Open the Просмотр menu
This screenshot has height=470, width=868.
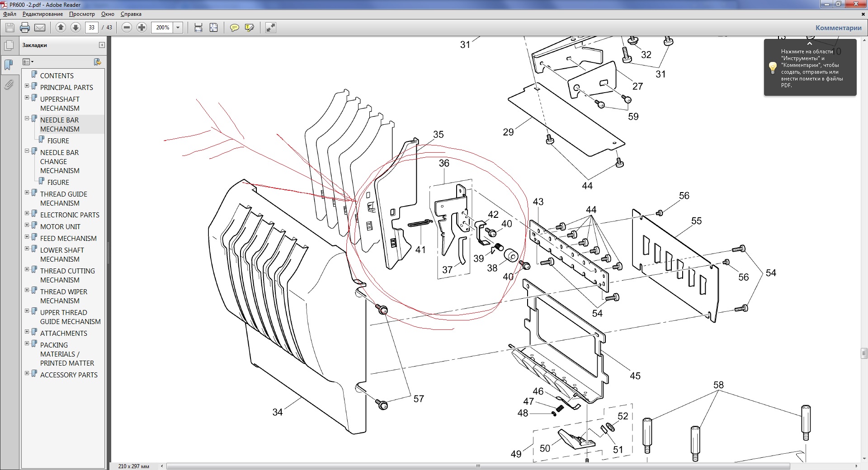82,14
